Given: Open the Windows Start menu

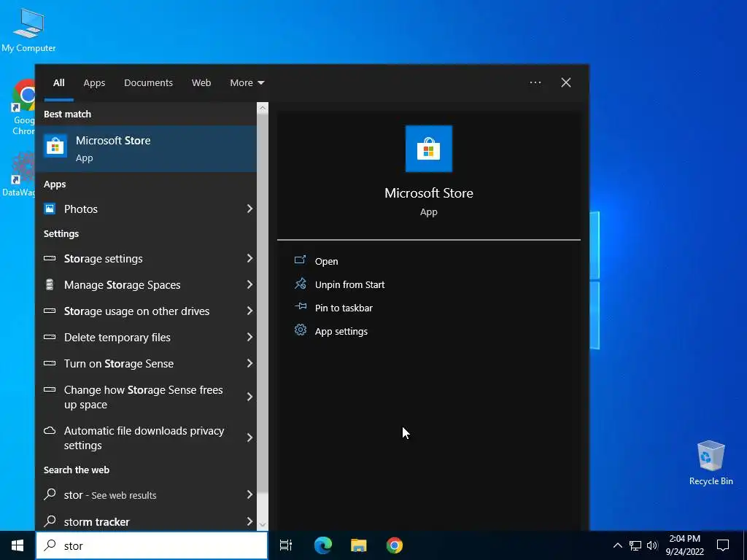Looking at the screenshot, I should [18, 545].
